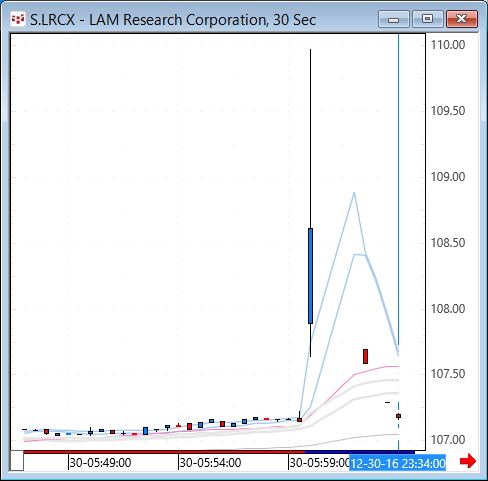Screen dimensions: 488x481
Task: Select the red candle near 107.60
Action: 365,356
